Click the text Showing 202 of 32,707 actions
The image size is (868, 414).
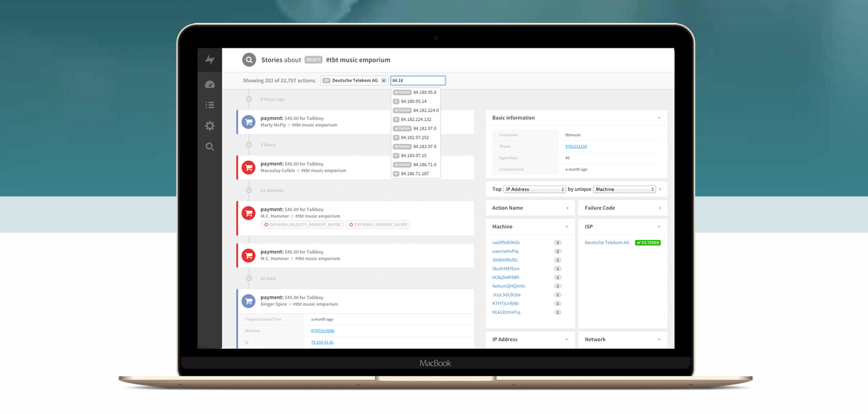click(x=279, y=80)
